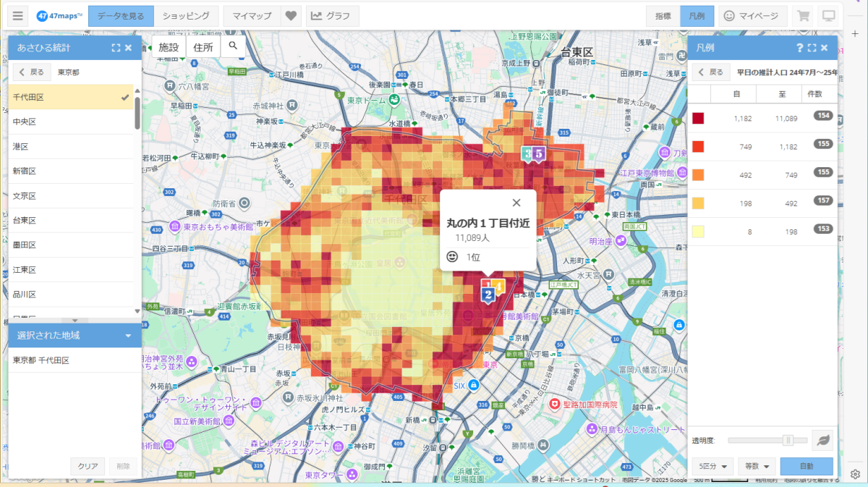Open the データを見る tab
Image resolution: width=868 pixels, height=487 pixels.
[x=122, y=16]
